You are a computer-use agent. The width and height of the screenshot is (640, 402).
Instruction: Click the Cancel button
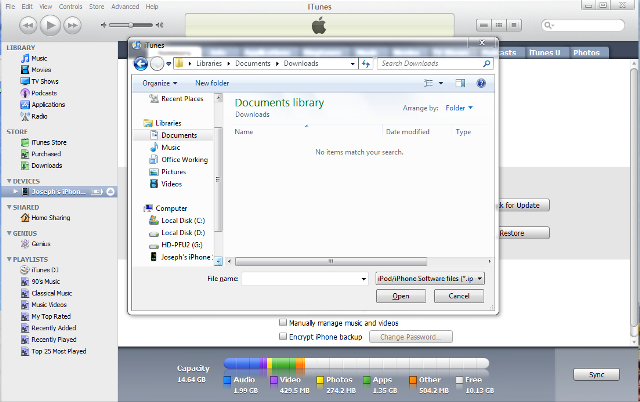(459, 296)
